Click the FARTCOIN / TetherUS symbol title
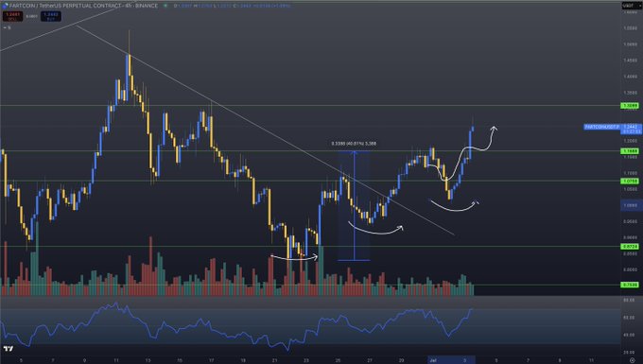 pyautogui.click(x=83, y=6)
